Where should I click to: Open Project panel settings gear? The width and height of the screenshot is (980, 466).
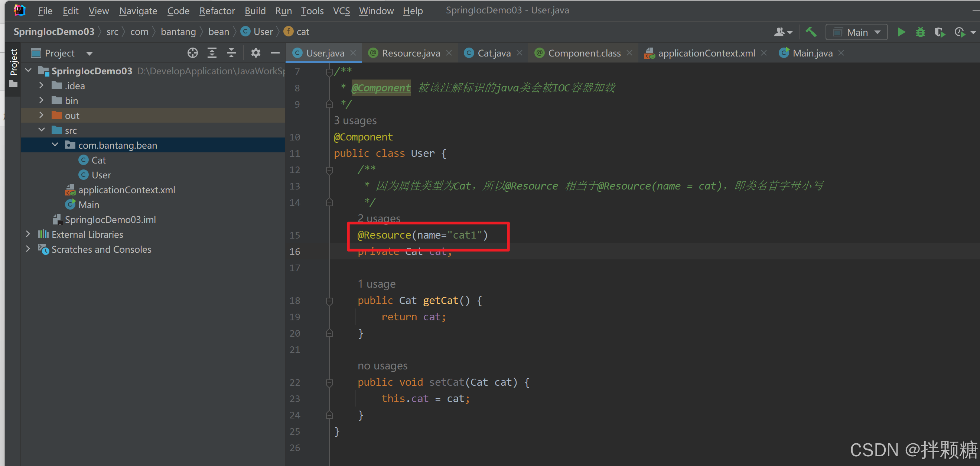click(x=255, y=53)
